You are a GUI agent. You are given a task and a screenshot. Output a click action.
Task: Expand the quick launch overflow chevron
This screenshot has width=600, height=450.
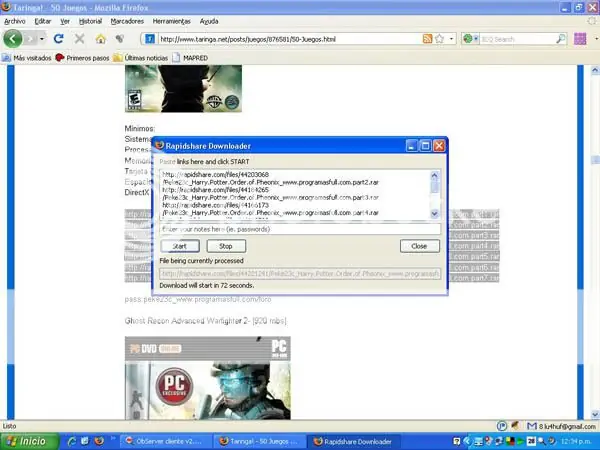click(113, 437)
